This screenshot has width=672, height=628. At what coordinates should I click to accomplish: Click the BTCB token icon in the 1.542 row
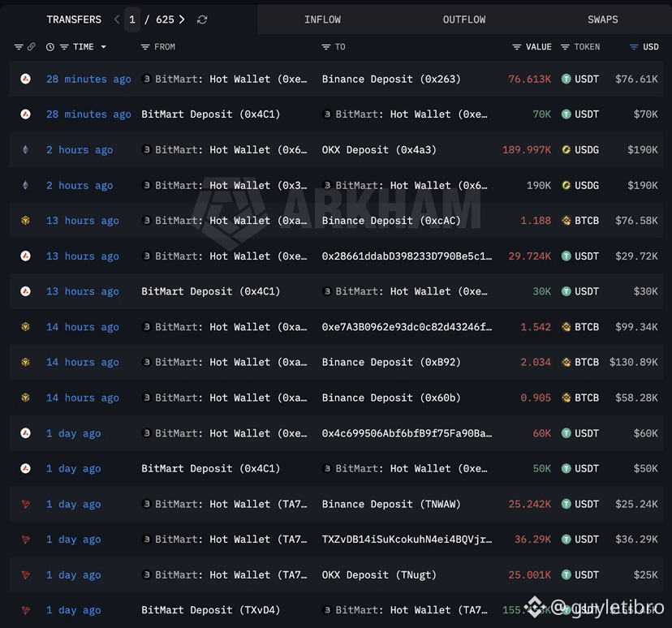(x=566, y=327)
